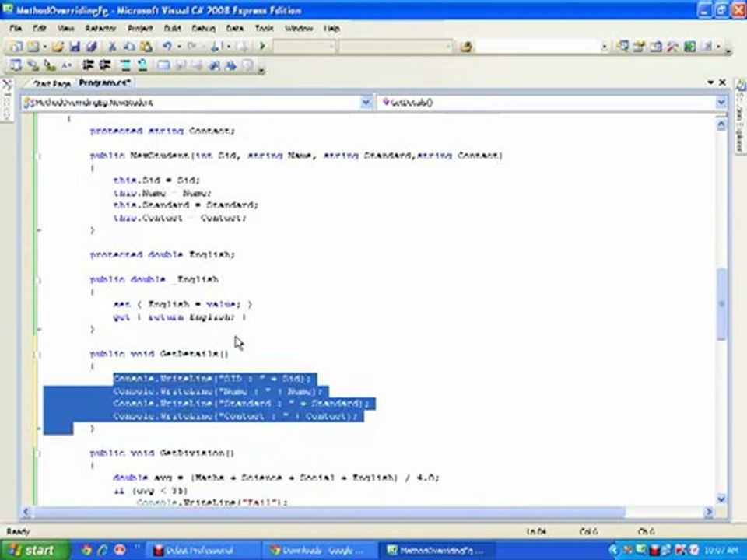Switch to the Downloads Google Chrome taskbar button
747x560 pixels.
pyautogui.click(x=321, y=551)
